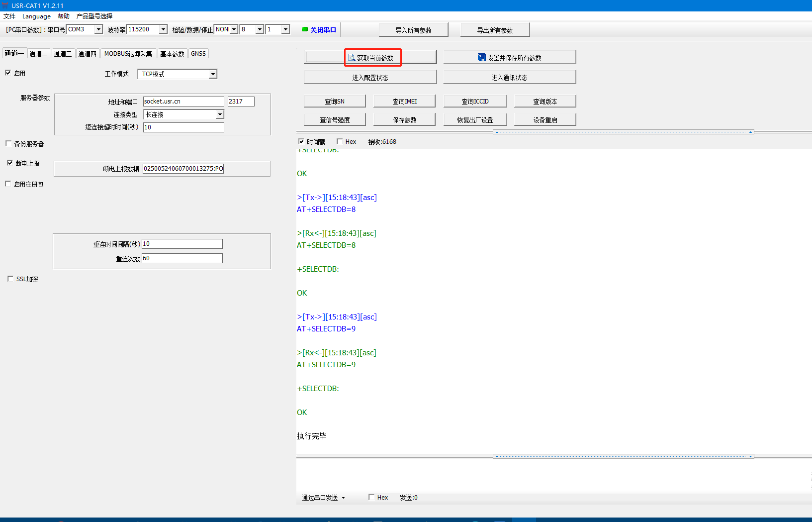Viewport: 812px width, 522px height.
Task: Enable the SSL加密 checkbox
Action: (x=10, y=279)
